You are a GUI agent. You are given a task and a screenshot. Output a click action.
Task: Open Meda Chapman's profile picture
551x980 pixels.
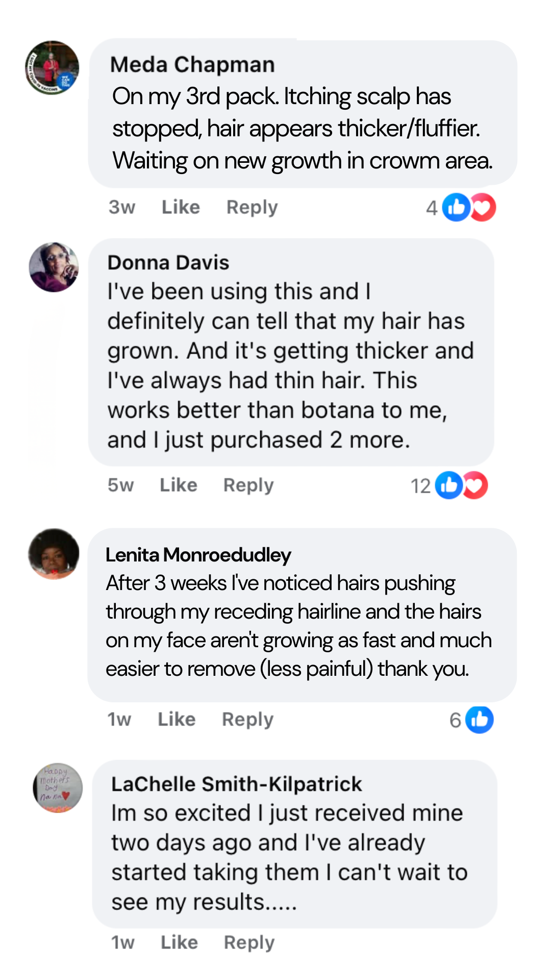coord(53,68)
